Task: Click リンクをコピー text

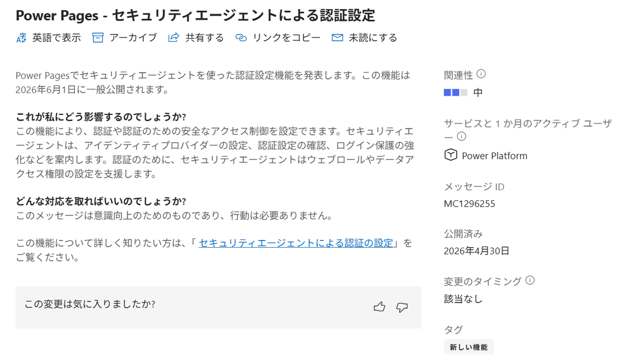Action: click(286, 38)
